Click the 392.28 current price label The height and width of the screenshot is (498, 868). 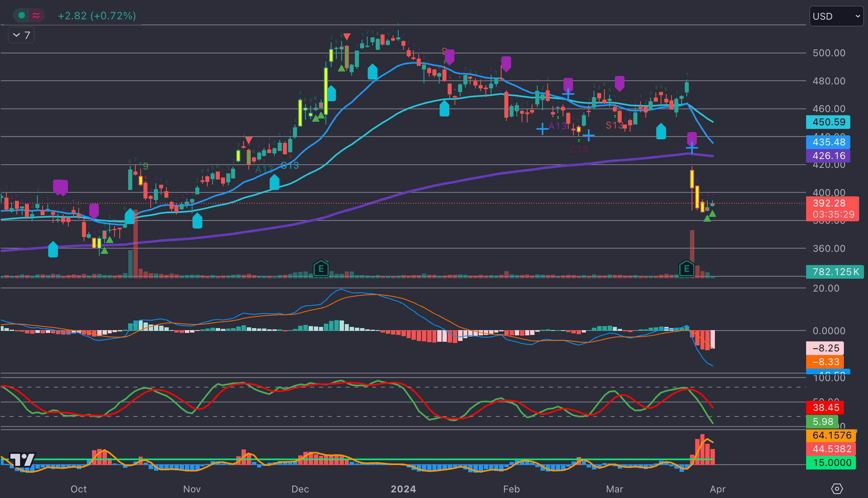pyautogui.click(x=829, y=203)
